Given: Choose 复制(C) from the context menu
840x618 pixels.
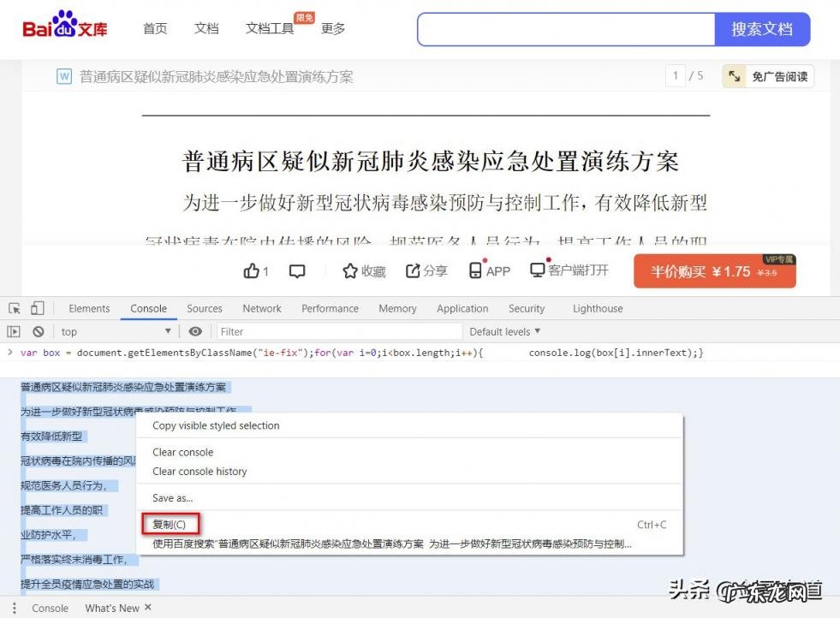Looking at the screenshot, I should click(x=170, y=523).
